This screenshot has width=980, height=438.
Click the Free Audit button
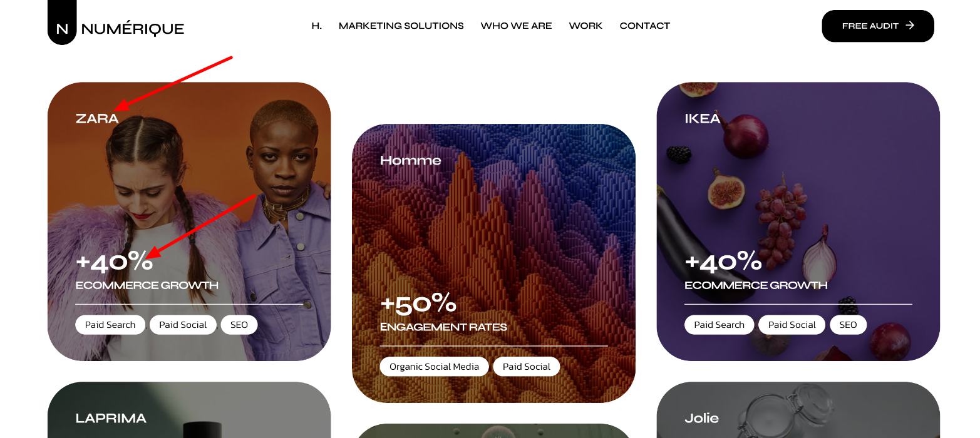878,26
